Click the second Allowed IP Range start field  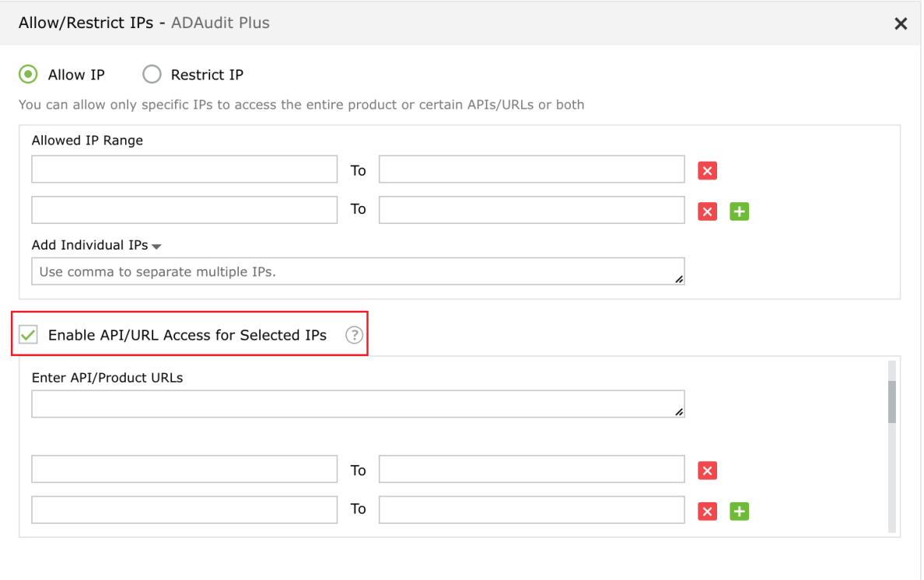click(x=184, y=209)
